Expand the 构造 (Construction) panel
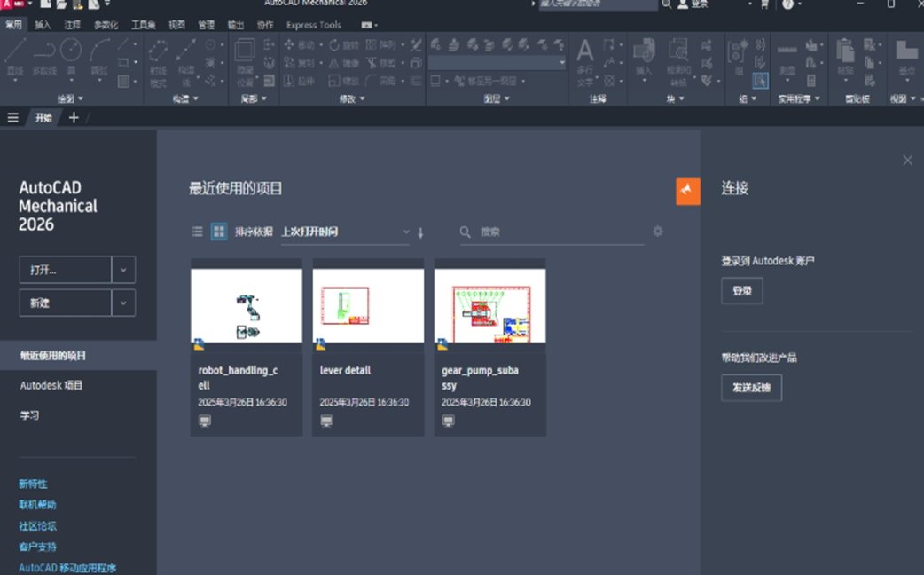The image size is (924, 575). click(185, 98)
